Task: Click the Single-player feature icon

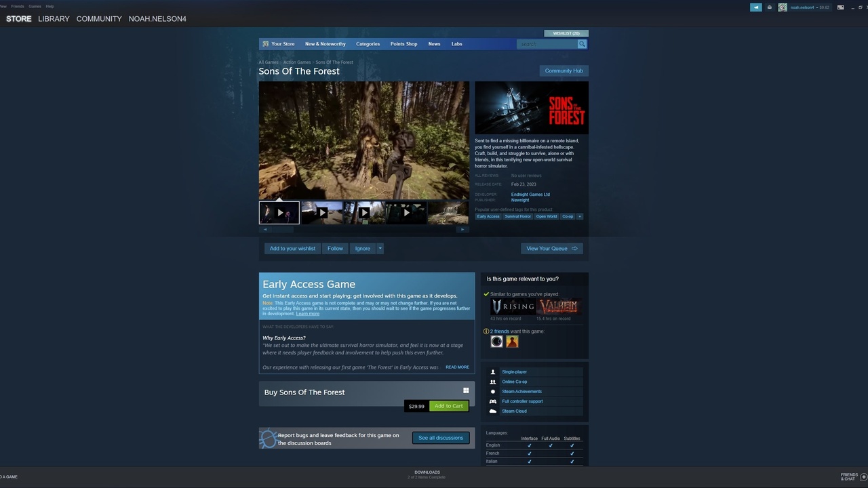Action: tap(492, 371)
